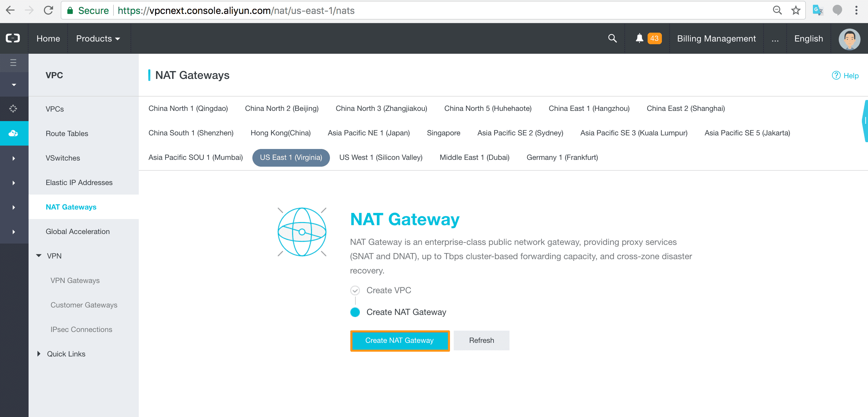The image size is (868, 417).
Task: Click the products grid icon in left rail
Action: click(x=13, y=109)
